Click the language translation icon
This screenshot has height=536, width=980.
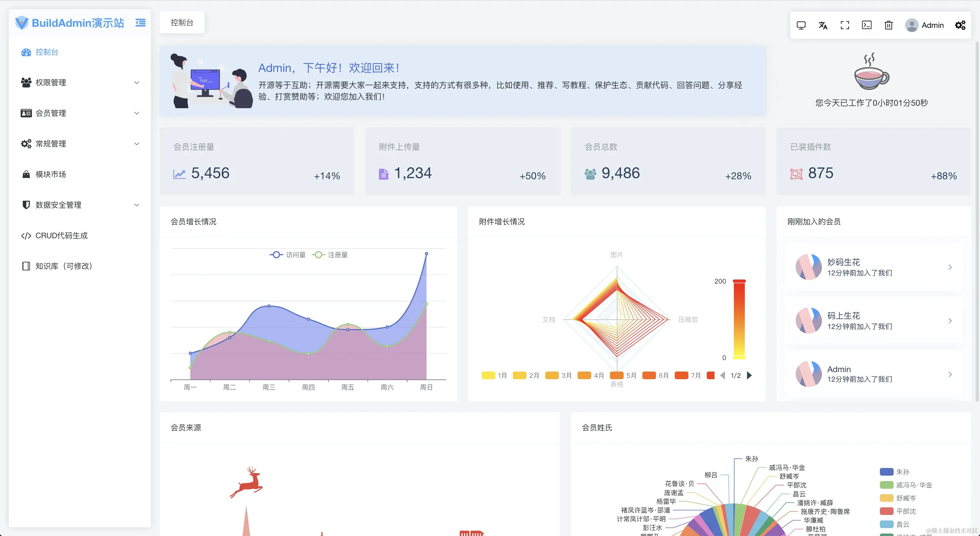[823, 26]
